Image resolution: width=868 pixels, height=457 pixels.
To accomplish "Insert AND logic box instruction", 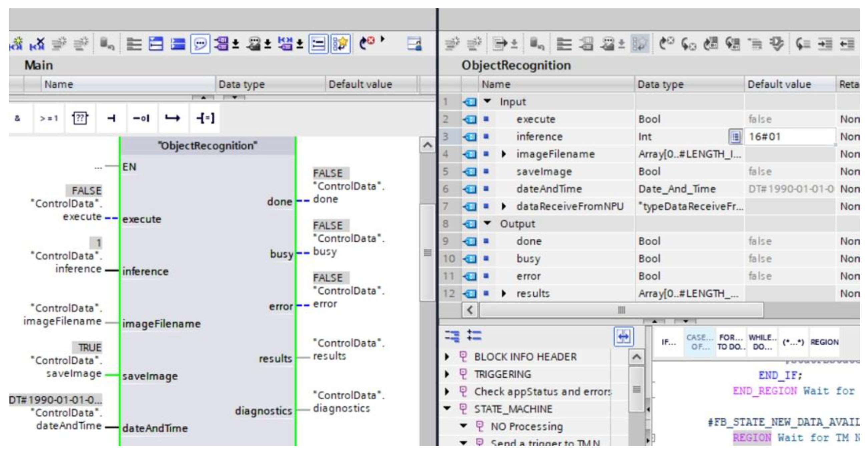I will point(17,118).
